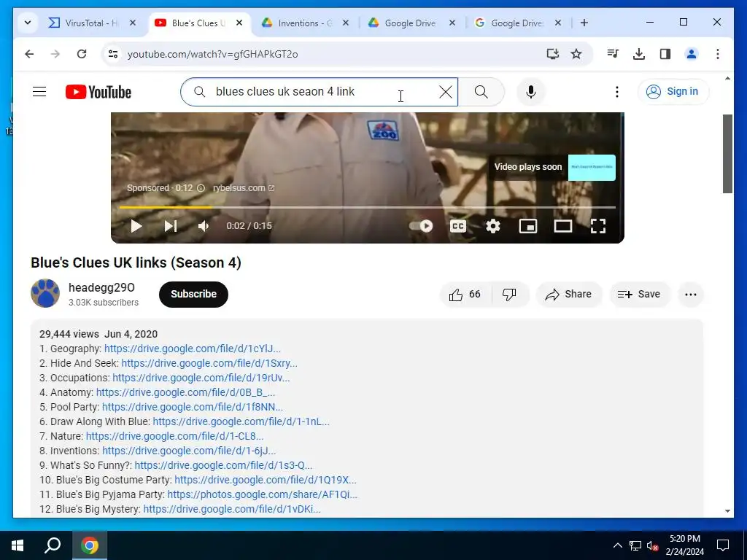The height and width of the screenshot is (560, 747).
Task: Open a new tab
Action: pos(584,23)
